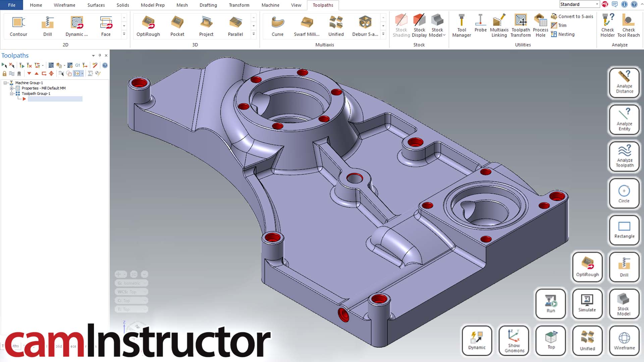The width and height of the screenshot is (644, 362).
Task: Toggle toolpath display wave icon
Action: 12,73
